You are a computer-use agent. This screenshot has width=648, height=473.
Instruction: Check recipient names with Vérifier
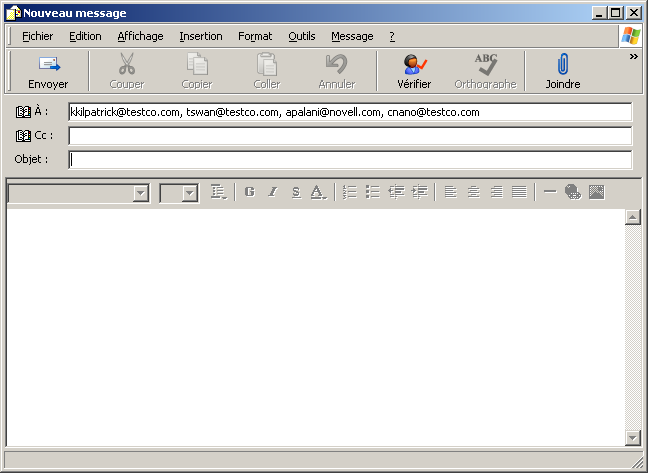[414, 71]
